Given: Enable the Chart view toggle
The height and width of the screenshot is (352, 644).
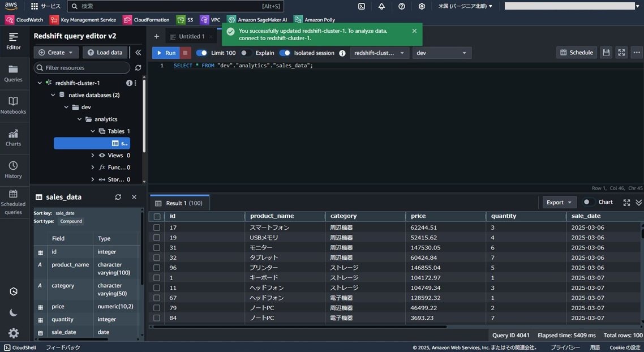Looking at the screenshot, I should (587, 202).
